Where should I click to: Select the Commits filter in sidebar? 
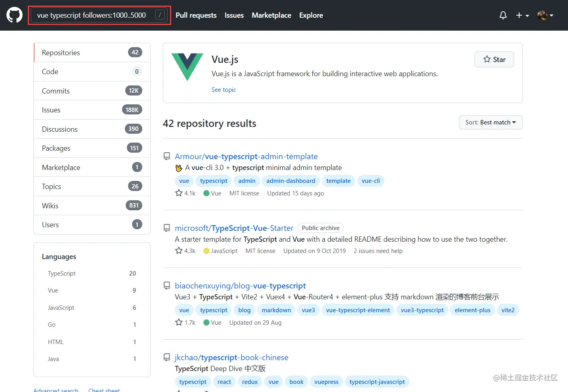click(x=56, y=91)
